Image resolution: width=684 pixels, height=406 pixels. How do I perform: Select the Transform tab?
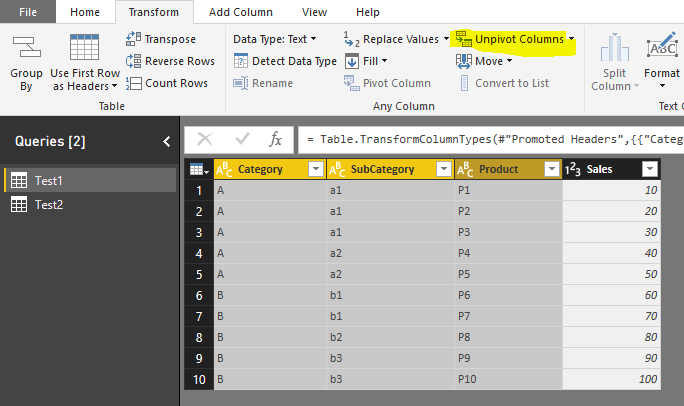(x=154, y=12)
